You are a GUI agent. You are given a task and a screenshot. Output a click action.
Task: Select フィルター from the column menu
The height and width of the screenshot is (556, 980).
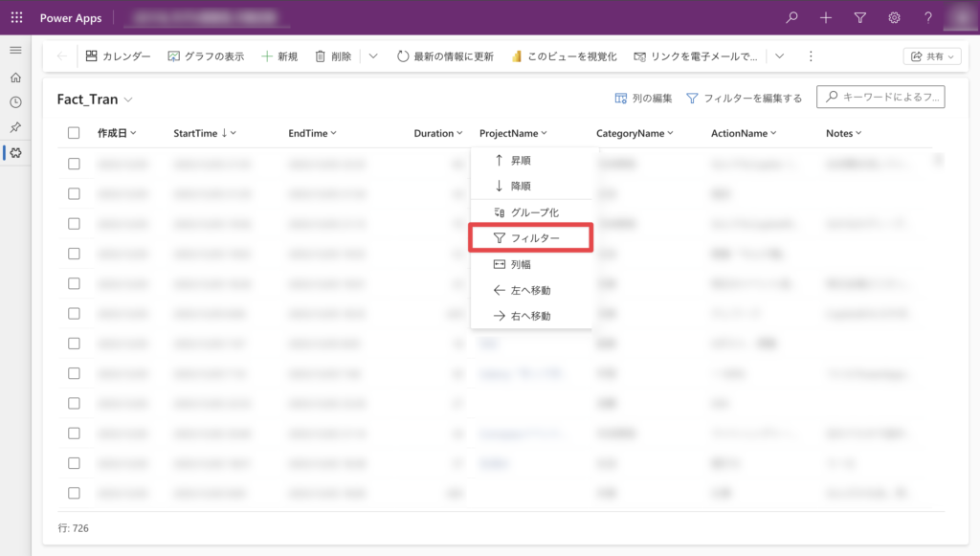pos(531,237)
